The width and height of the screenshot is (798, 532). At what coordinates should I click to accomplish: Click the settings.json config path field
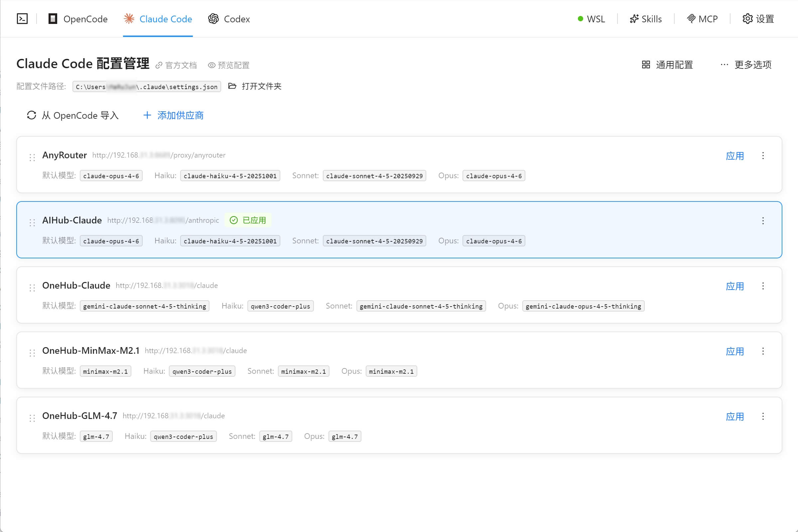point(147,86)
